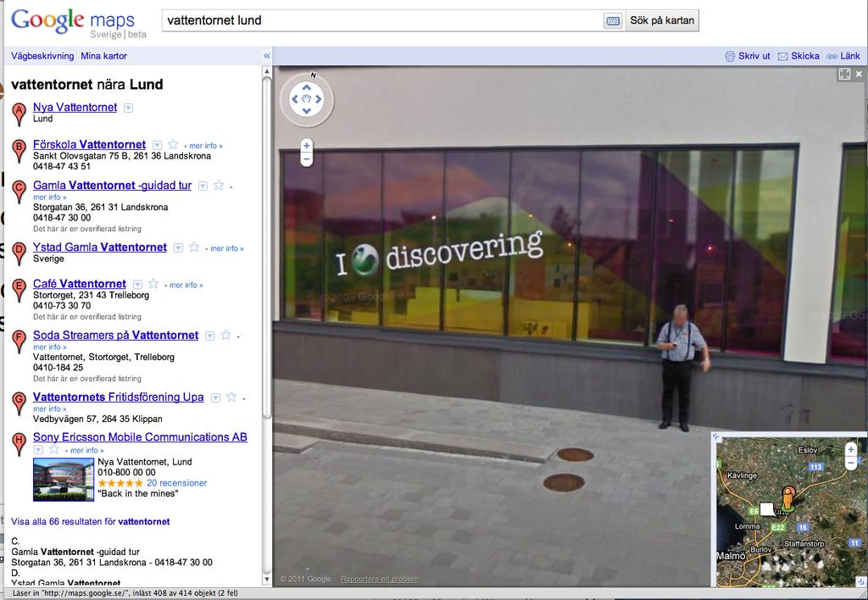Click the mini map top-left corner arrow
This screenshot has height=600, width=868.
tap(717, 437)
